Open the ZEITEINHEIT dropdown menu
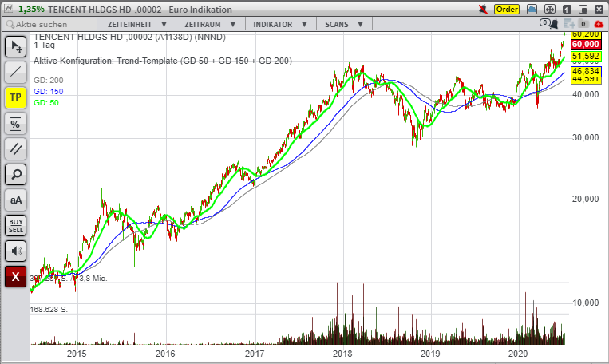Image resolution: width=609 pixels, height=364 pixels. point(137,24)
